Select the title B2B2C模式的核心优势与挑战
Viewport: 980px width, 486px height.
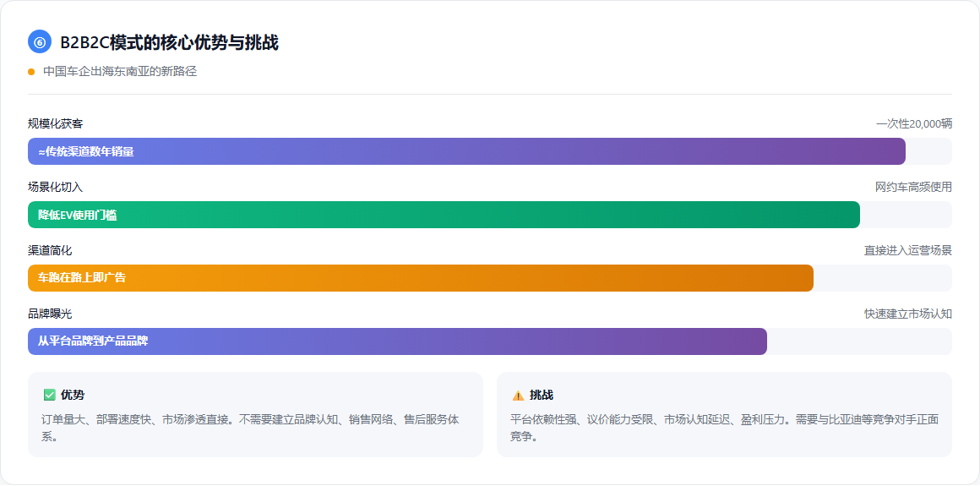tap(169, 42)
